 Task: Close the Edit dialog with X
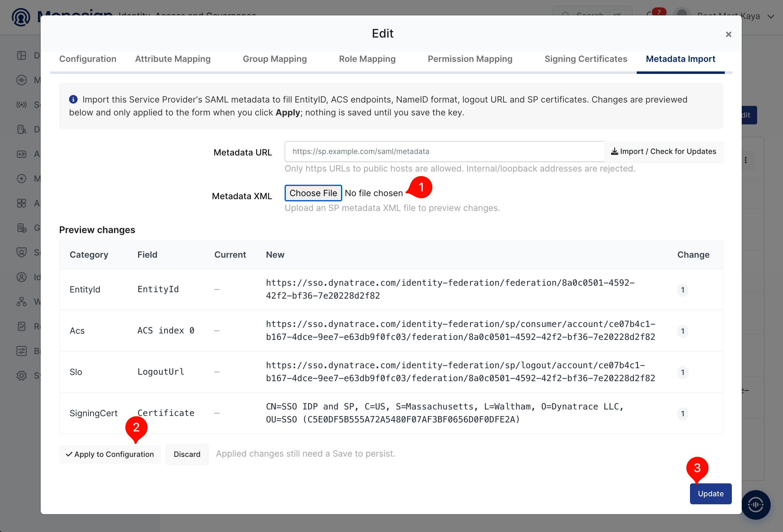pos(728,34)
